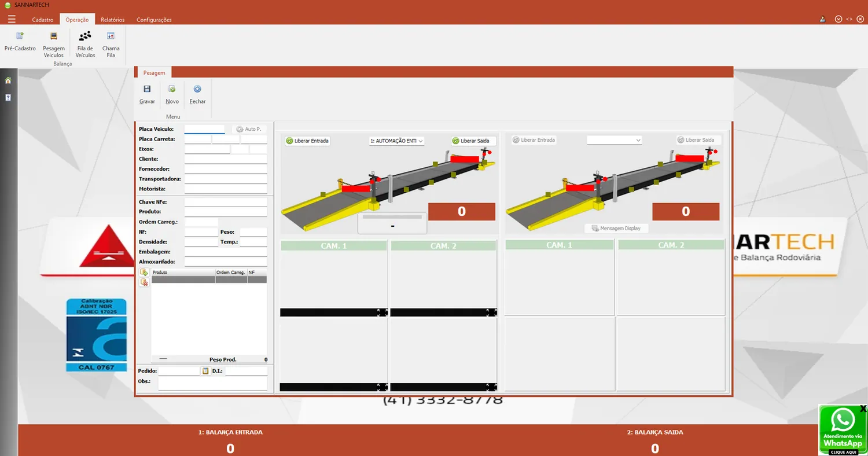The height and width of the screenshot is (456, 868).
Task: Click the CAM. 1 header of first scale
Action: point(334,246)
